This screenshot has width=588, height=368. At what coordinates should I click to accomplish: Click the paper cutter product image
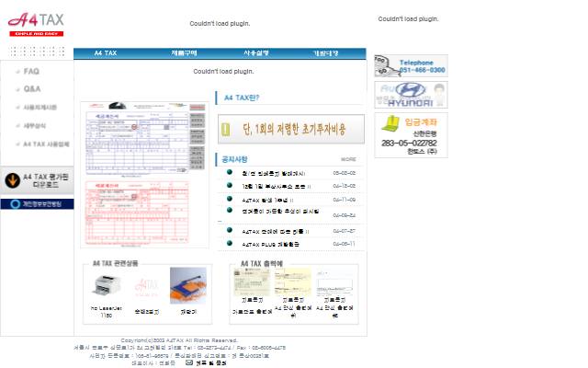(187, 286)
